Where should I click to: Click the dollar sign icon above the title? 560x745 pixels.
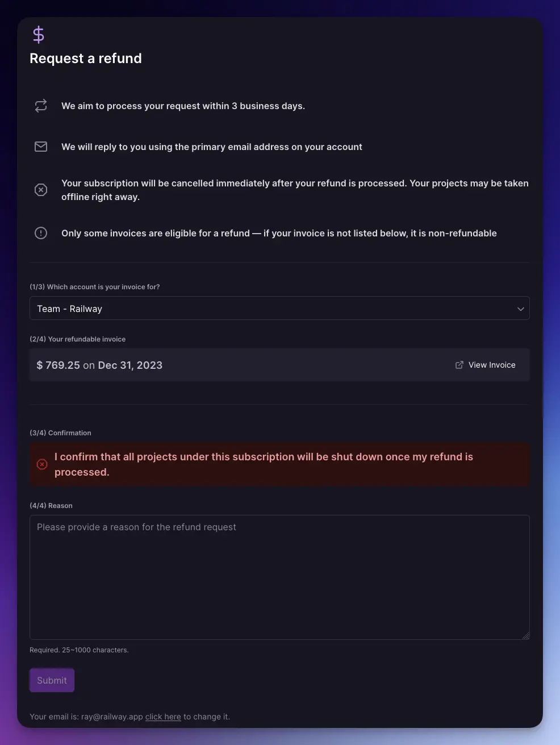(39, 35)
